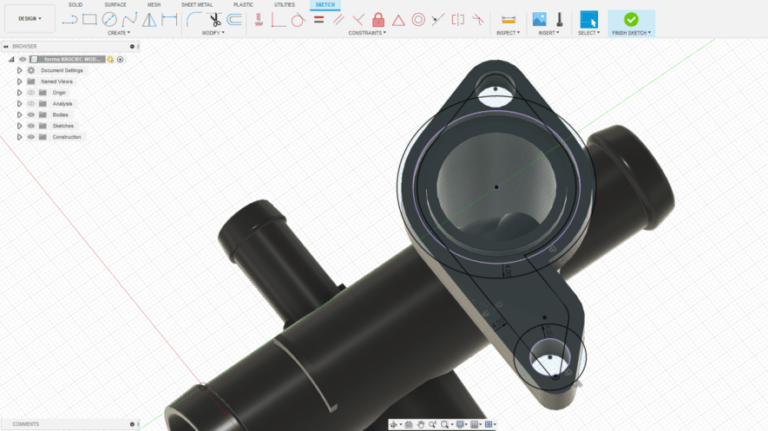This screenshot has height=431, width=768.
Task: Apply the concentric circles constraint
Action: 418,19
